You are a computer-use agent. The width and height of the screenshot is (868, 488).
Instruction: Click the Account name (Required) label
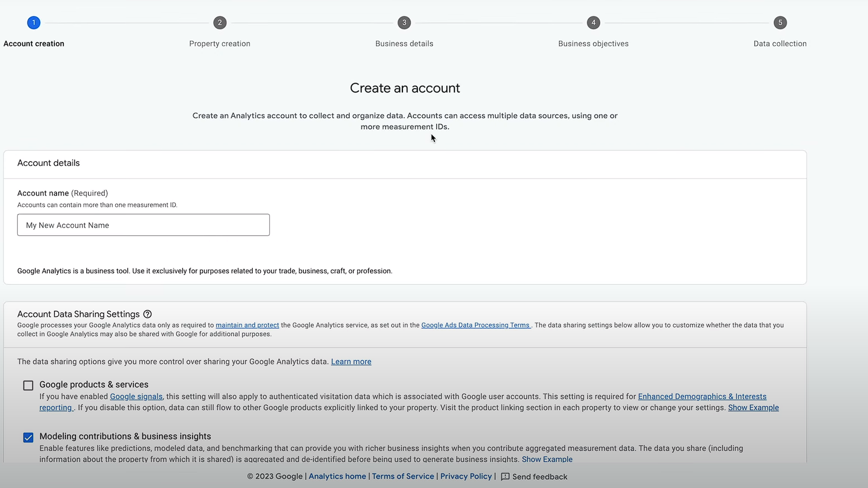[x=63, y=193]
